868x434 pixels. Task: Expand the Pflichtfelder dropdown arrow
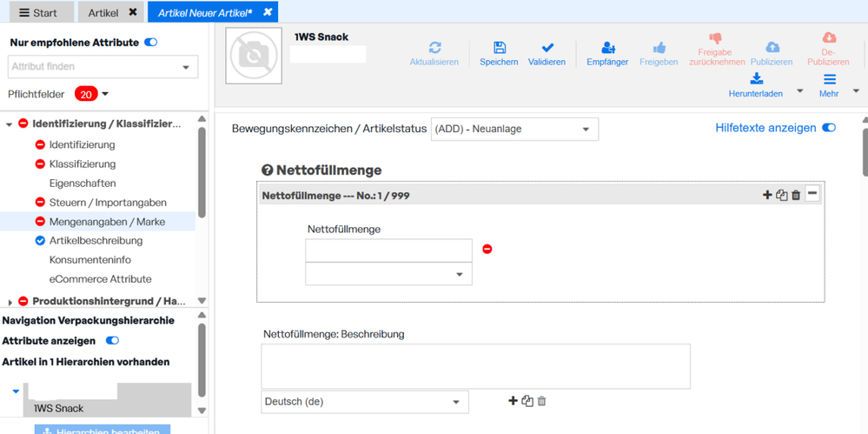coord(105,94)
